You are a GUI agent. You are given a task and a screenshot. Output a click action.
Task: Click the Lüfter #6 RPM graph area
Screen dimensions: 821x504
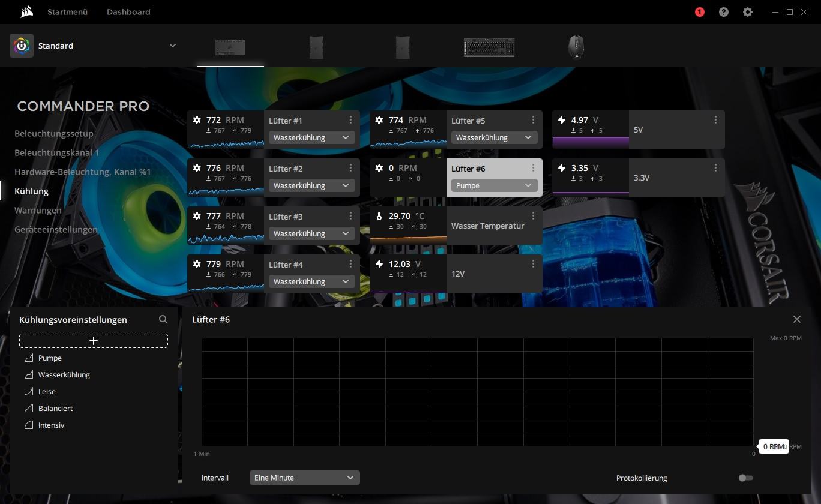click(x=477, y=392)
